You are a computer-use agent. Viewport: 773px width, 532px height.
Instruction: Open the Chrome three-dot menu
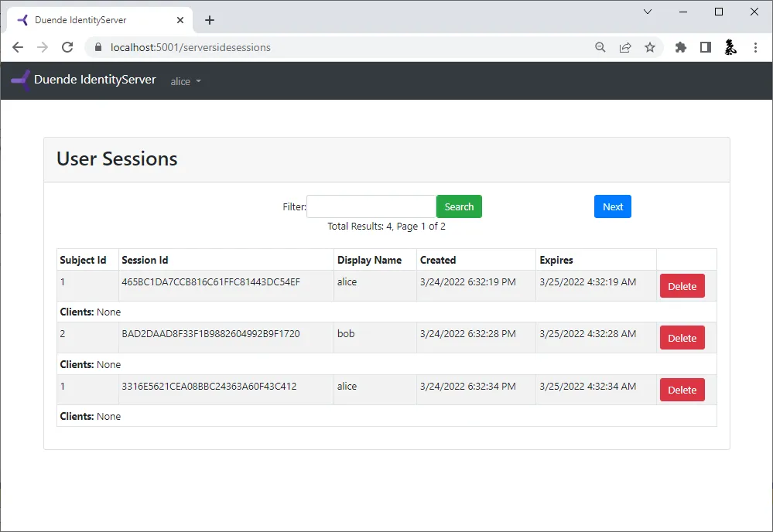point(756,47)
